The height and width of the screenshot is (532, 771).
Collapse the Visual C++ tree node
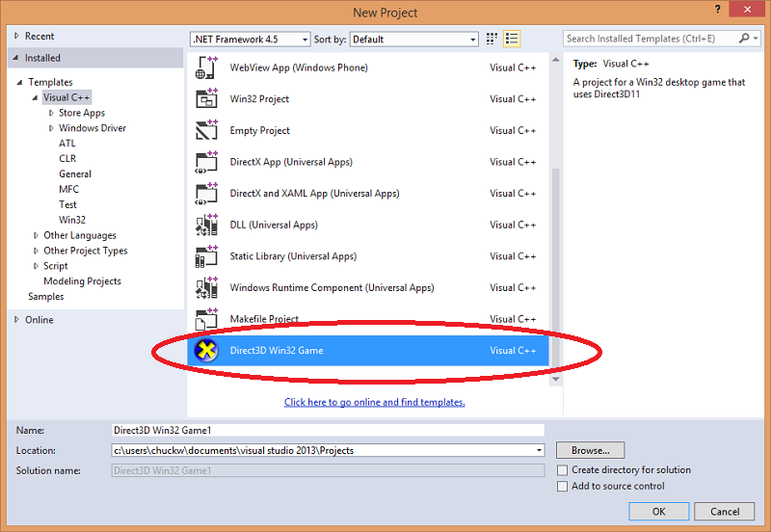pos(35,98)
